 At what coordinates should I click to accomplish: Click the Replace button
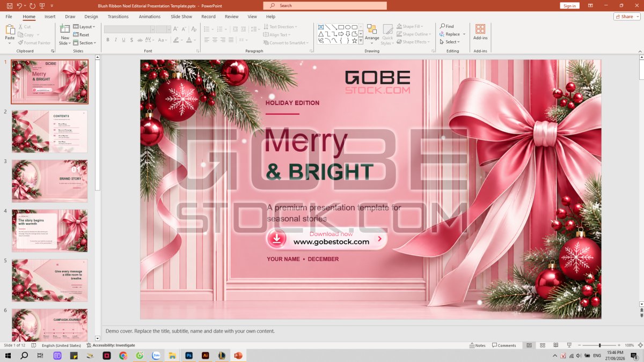coord(452,34)
